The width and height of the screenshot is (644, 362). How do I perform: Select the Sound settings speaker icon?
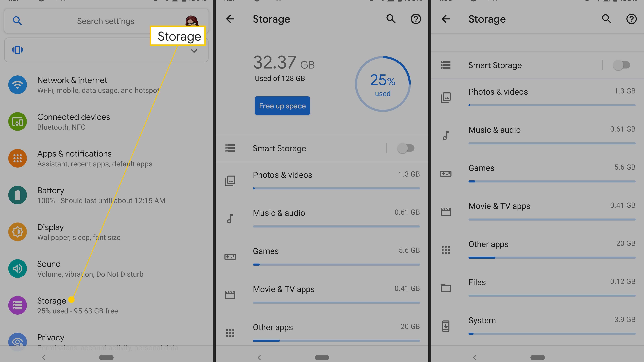(17, 269)
